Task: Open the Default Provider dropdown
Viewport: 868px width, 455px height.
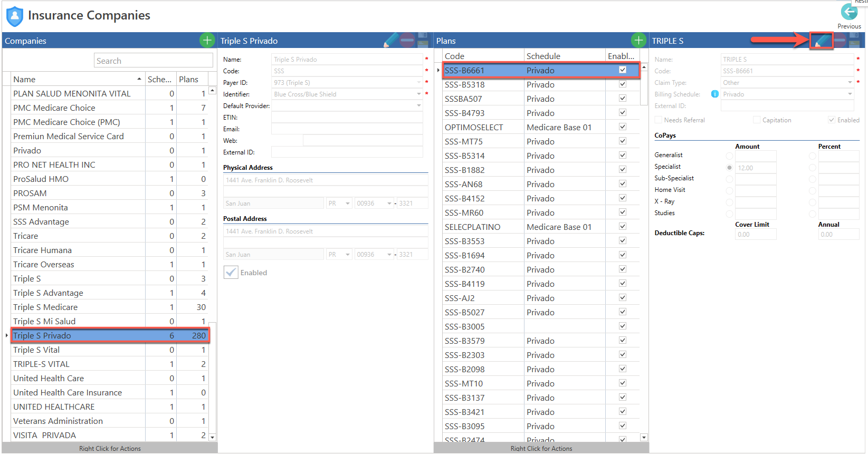Action: [419, 105]
